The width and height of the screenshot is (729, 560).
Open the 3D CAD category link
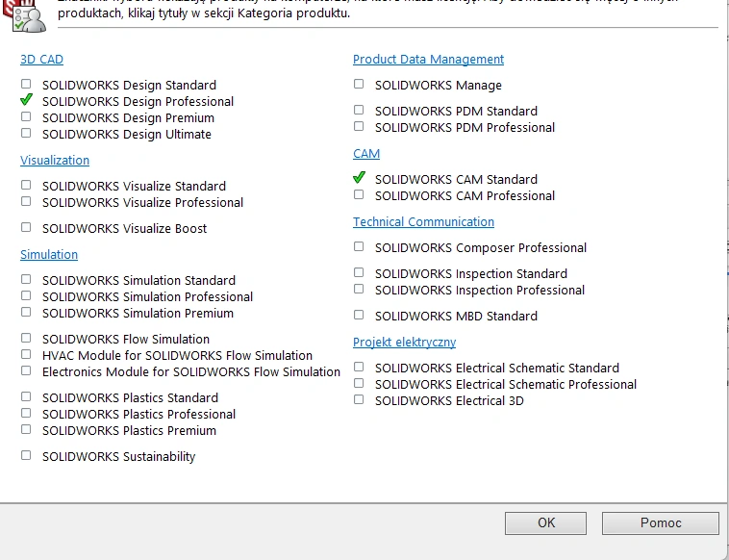(x=42, y=60)
